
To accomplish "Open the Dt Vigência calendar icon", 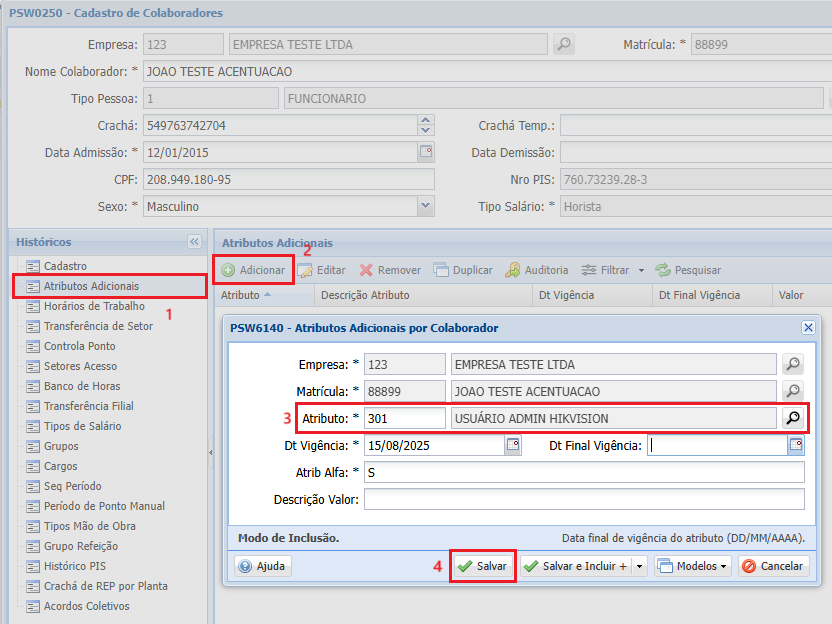I will click(513, 446).
